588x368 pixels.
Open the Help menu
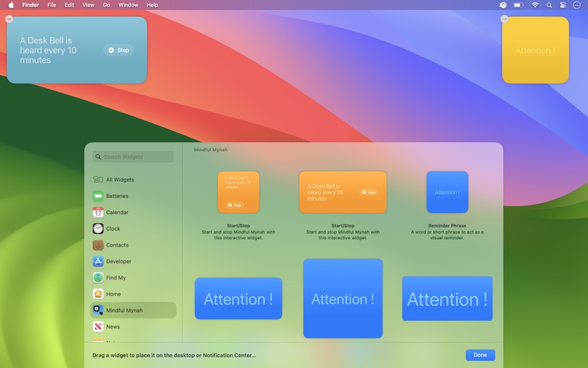click(152, 5)
